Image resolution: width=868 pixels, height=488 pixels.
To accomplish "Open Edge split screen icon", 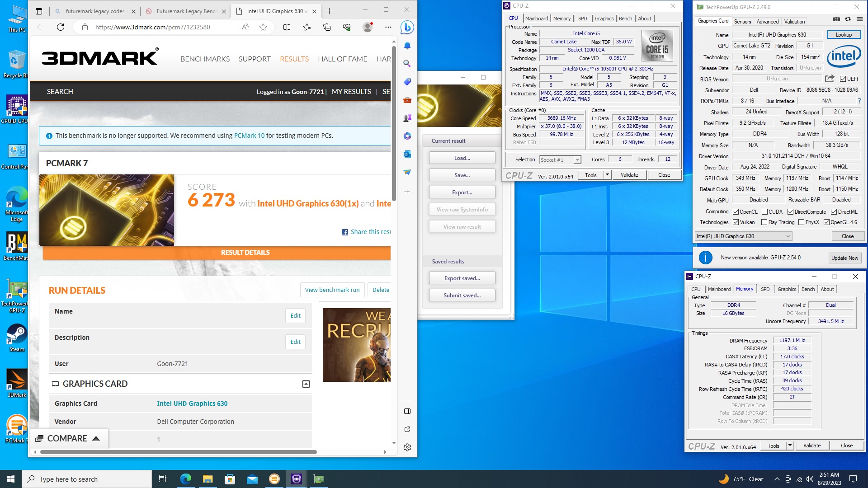I will [287, 27].
